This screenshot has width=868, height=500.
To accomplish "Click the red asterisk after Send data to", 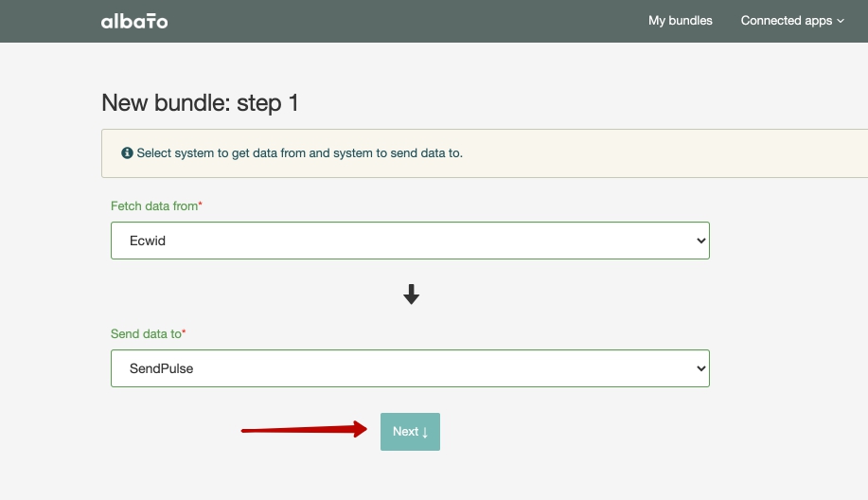I will pos(184,333).
